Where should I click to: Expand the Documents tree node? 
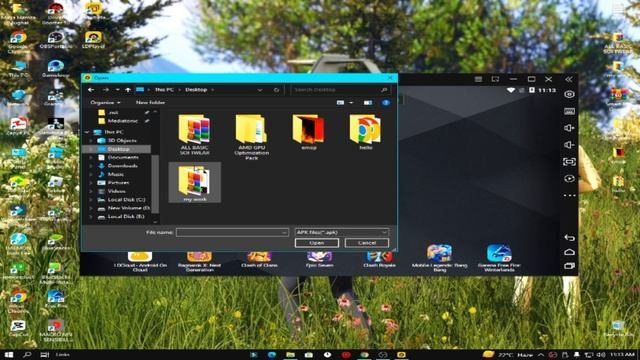click(91, 158)
